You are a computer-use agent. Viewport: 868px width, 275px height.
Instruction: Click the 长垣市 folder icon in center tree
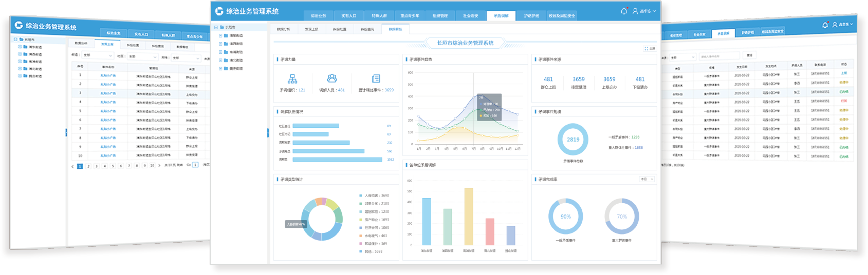pos(222,27)
